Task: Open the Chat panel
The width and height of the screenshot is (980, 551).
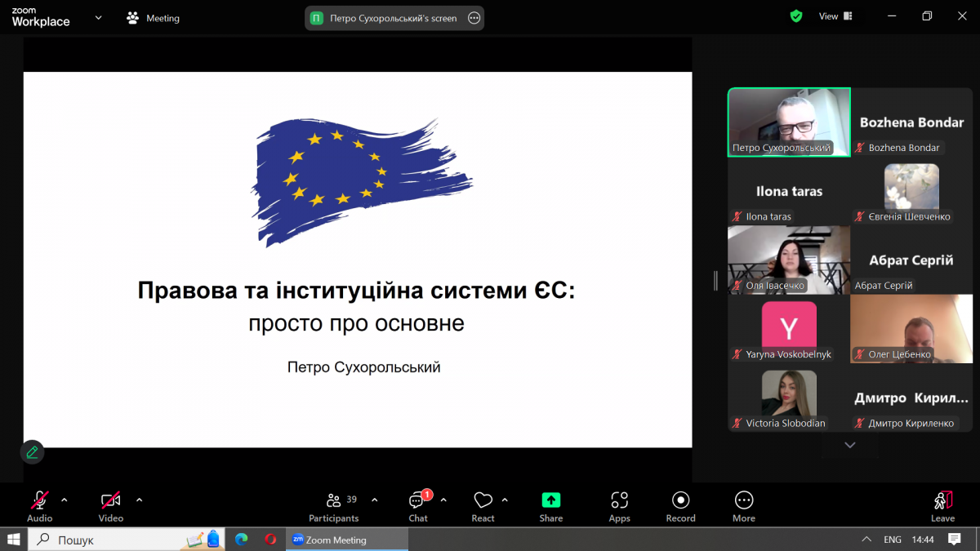Action: [419, 505]
